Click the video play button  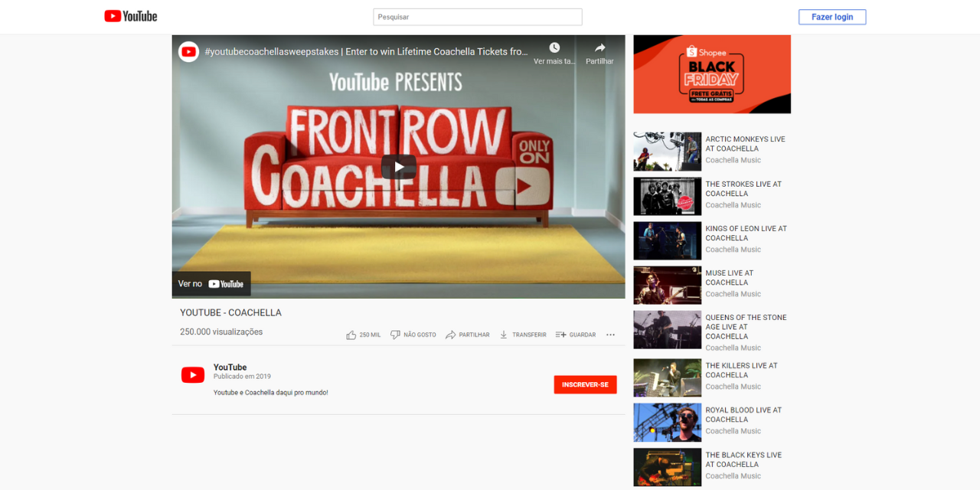pos(398,166)
